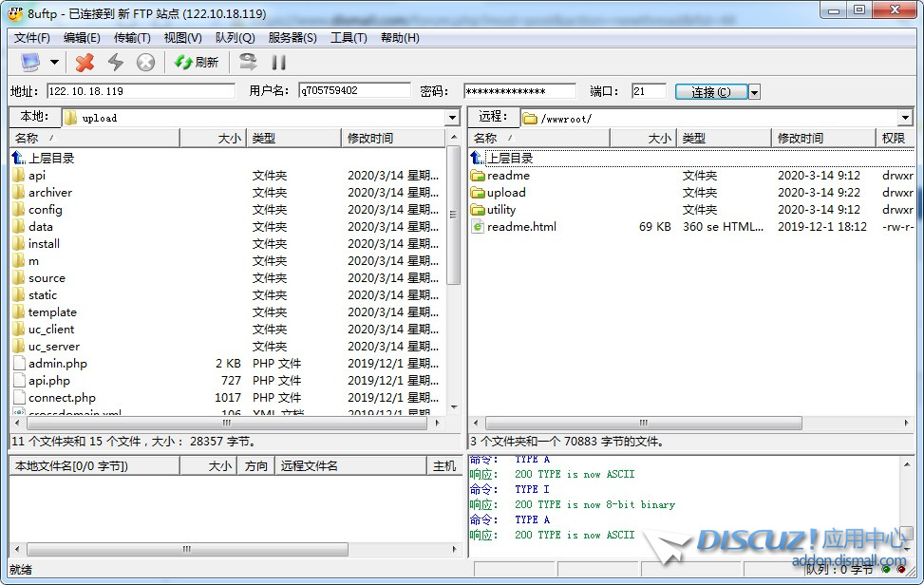This screenshot has width=924, height=585.
Task: Expand the site manager dropdown arrow
Action: [x=54, y=63]
